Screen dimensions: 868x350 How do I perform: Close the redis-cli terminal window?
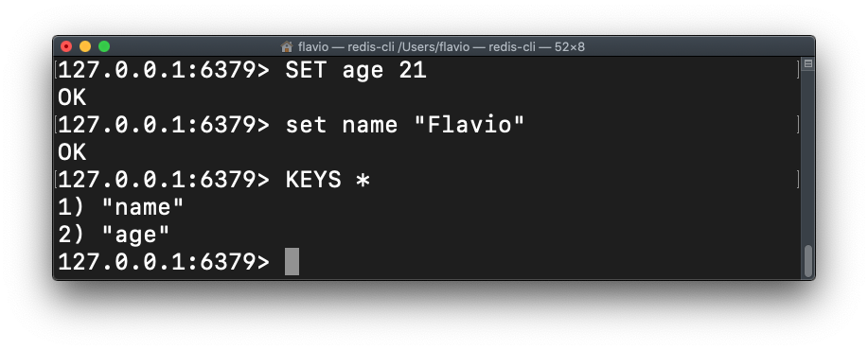[x=66, y=46]
